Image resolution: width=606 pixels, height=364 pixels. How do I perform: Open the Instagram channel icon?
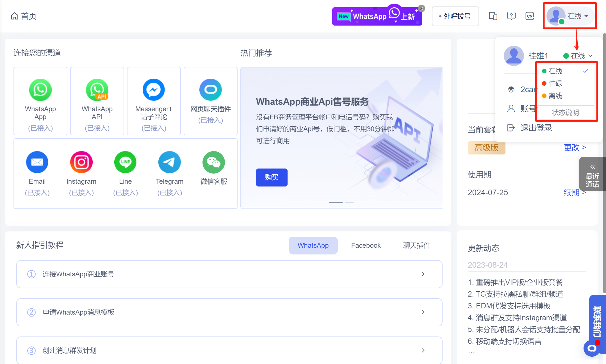(81, 162)
